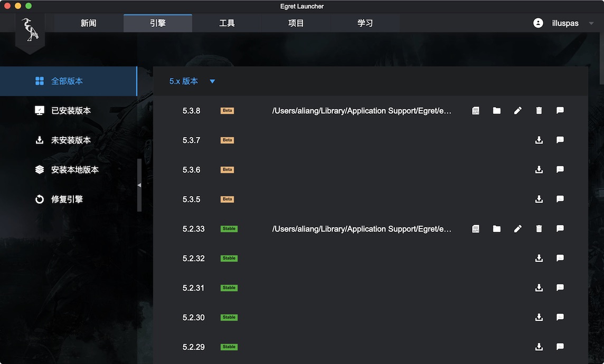Select 全部版本 in the sidebar

point(68,81)
